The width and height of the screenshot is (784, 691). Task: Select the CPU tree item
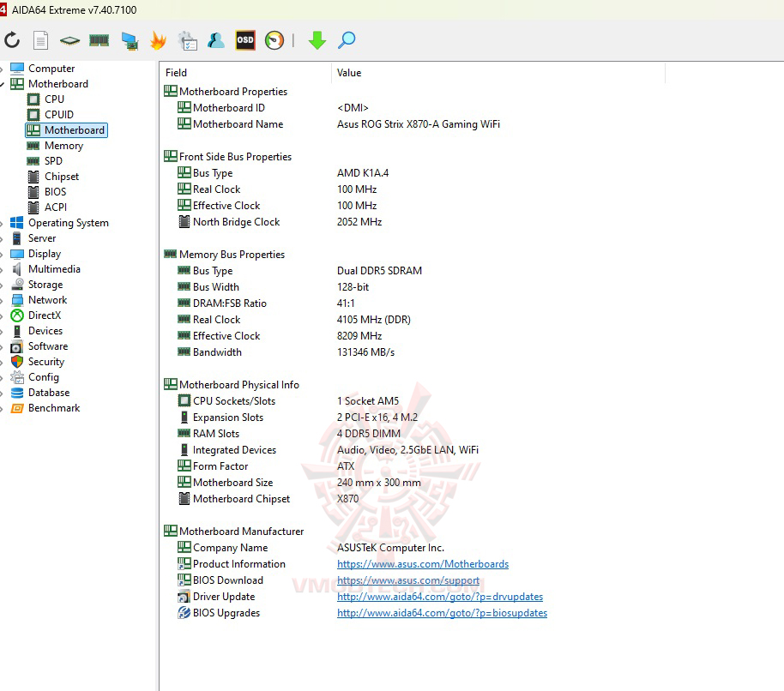click(x=54, y=99)
